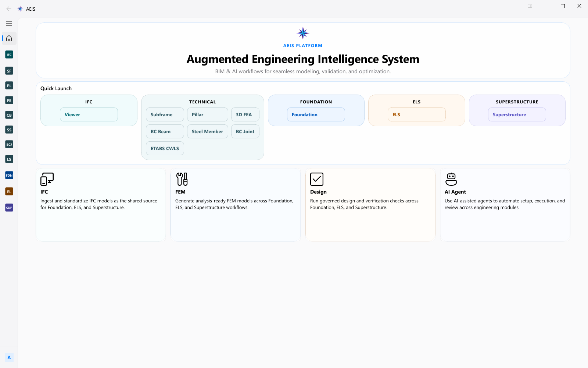Click the FEM card tools icon

click(x=182, y=179)
